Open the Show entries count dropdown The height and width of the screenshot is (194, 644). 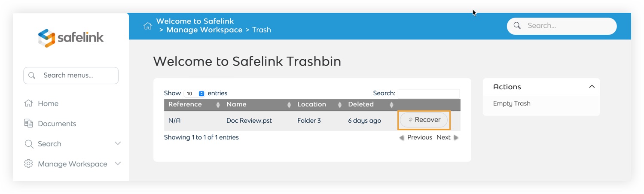coord(195,94)
